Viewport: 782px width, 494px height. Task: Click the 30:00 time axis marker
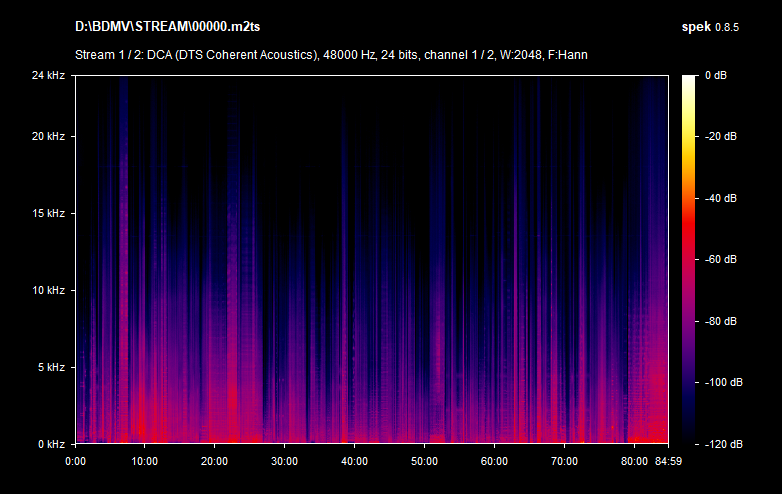point(285,461)
